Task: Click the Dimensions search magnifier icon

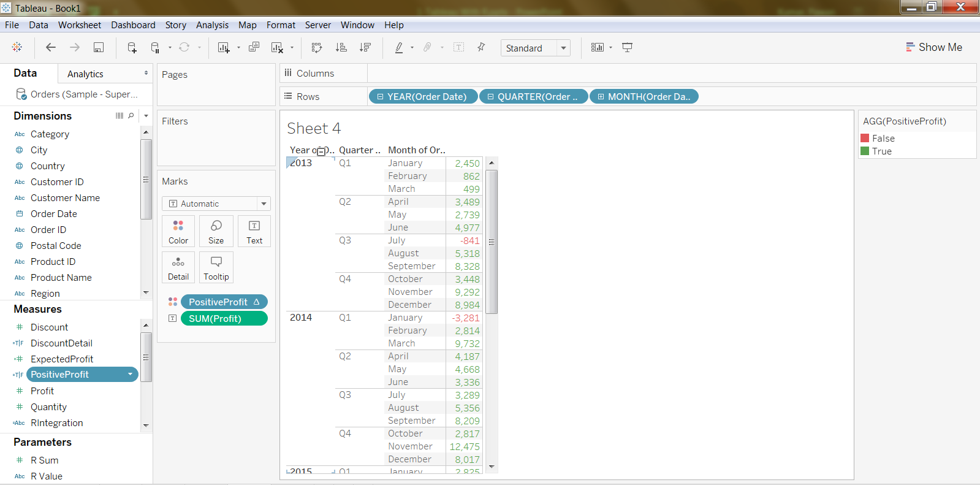Action: [x=131, y=115]
